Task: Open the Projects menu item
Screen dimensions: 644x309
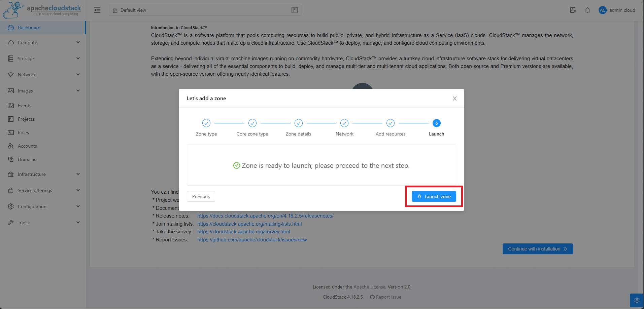Action: tap(43, 119)
